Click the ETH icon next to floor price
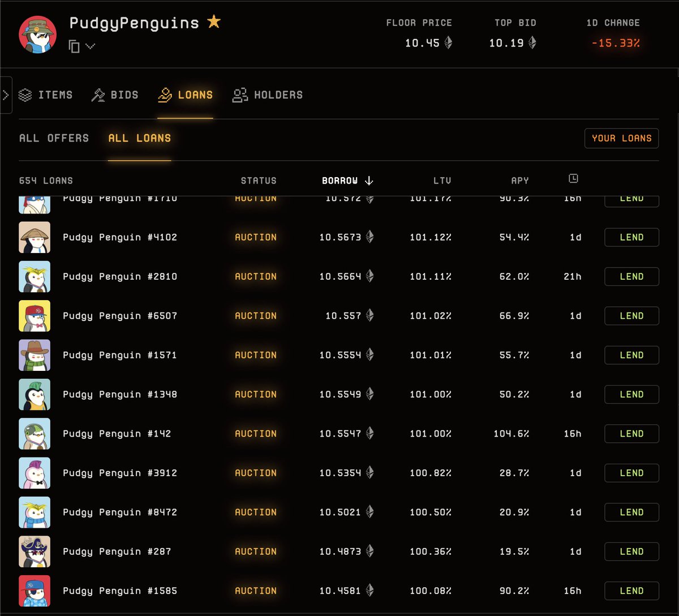The width and height of the screenshot is (679, 616). (x=448, y=42)
